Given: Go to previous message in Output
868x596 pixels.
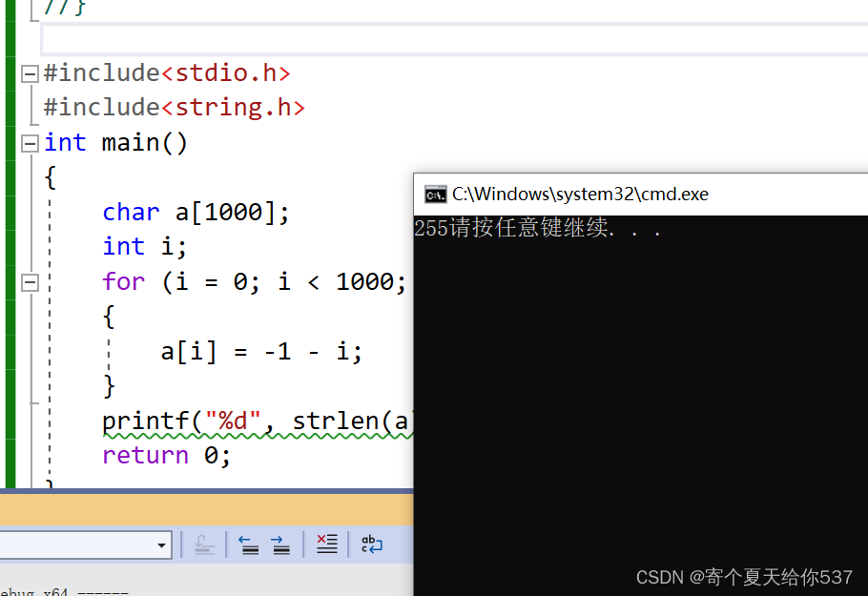Looking at the screenshot, I should [249, 545].
